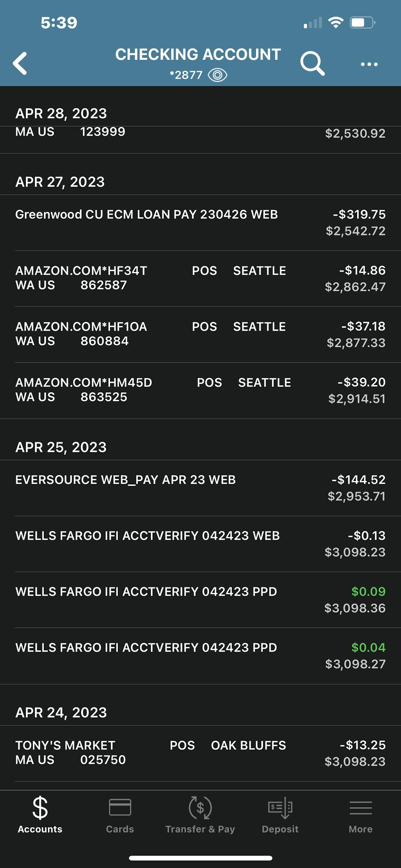Viewport: 401px width, 868px height.
Task: Tap the back arrow icon
Action: click(20, 63)
